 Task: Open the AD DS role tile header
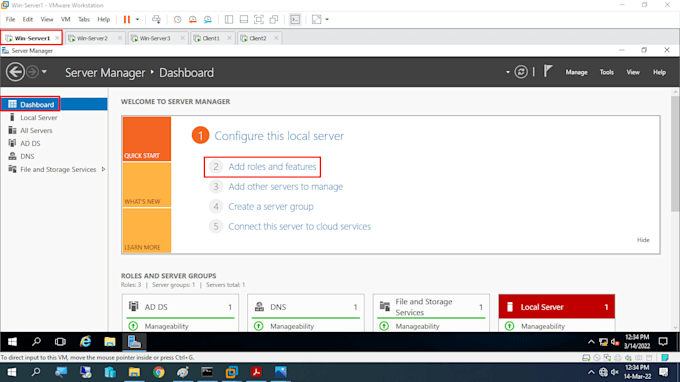click(x=180, y=307)
